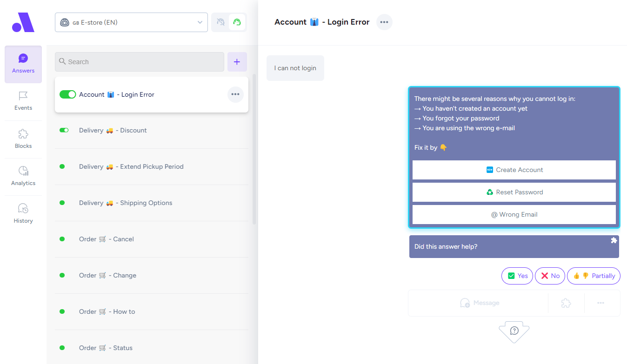The height and width of the screenshot is (364, 627).
Task: Select Order - Change answer
Action: [x=152, y=276]
